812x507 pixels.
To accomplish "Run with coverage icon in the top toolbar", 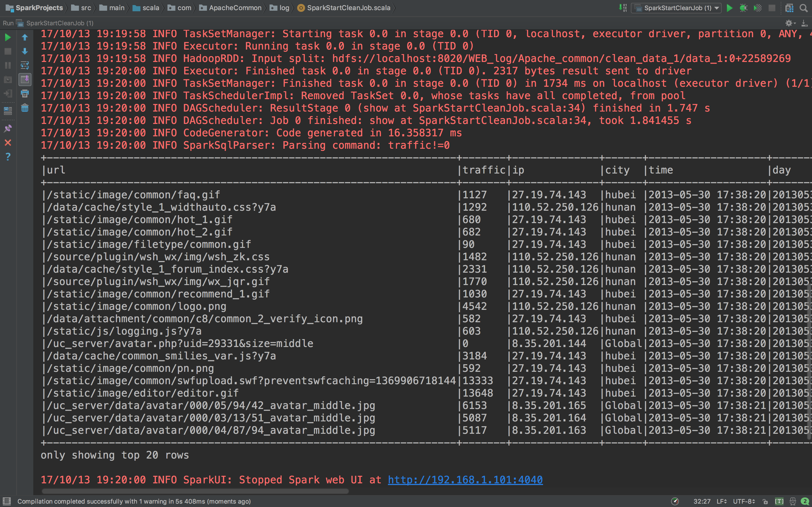I will coord(757,8).
